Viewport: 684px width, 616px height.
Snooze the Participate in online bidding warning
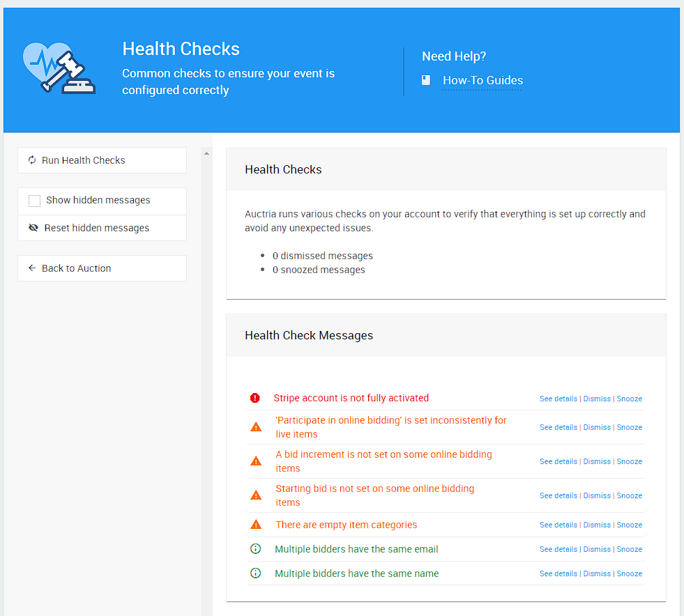(629, 428)
